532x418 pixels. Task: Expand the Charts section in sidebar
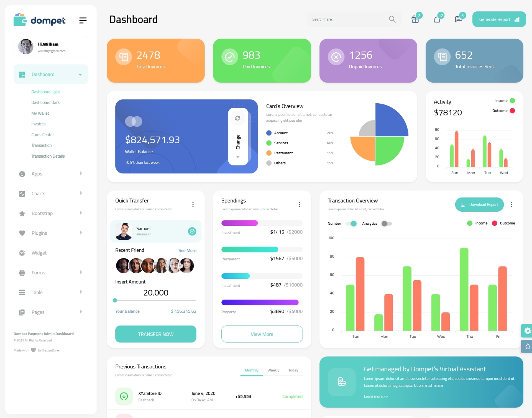click(49, 193)
